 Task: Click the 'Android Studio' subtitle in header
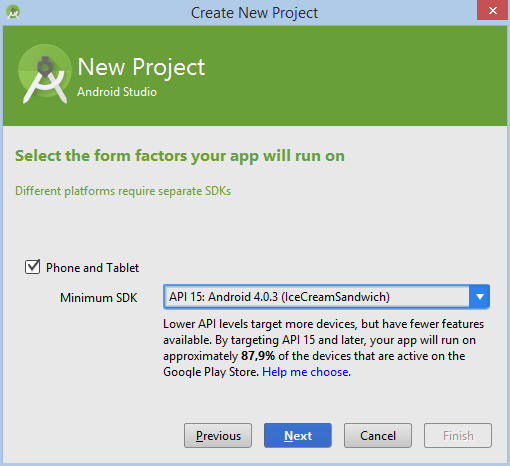point(117,92)
